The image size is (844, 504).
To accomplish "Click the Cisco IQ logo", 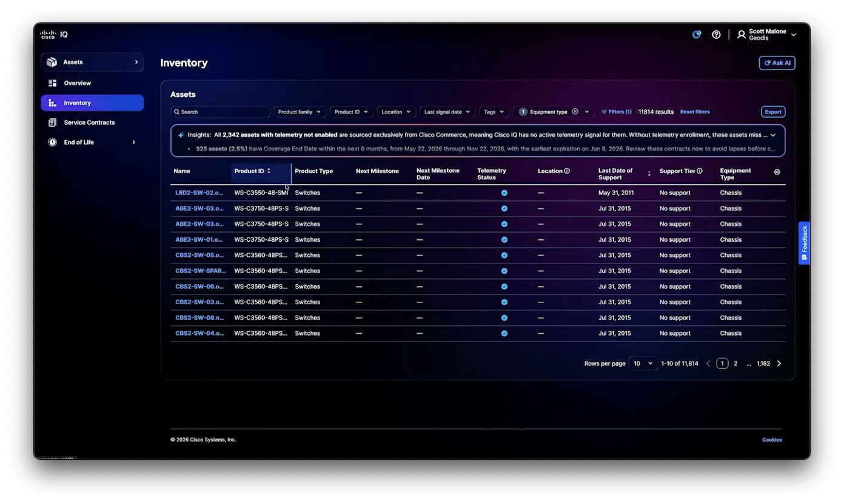I will tap(54, 35).
